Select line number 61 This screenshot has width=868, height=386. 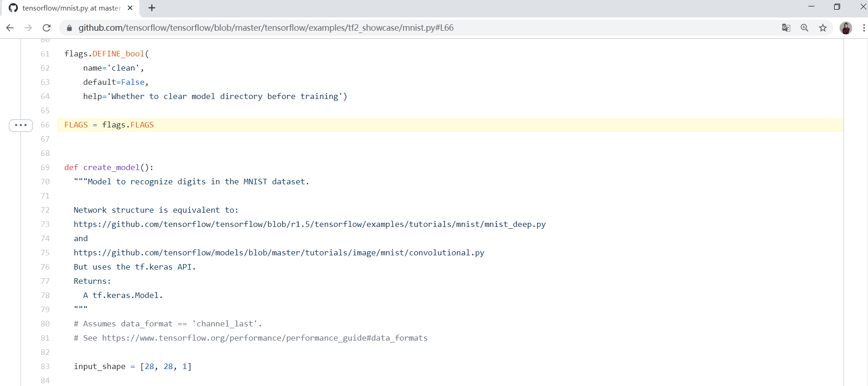tap(45, 54)
